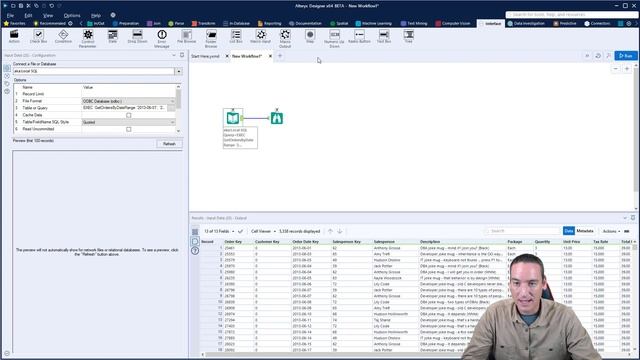Screen dimensions: 640x360
Task: Switch to the Transform palette tab
Action: [203, 23]
